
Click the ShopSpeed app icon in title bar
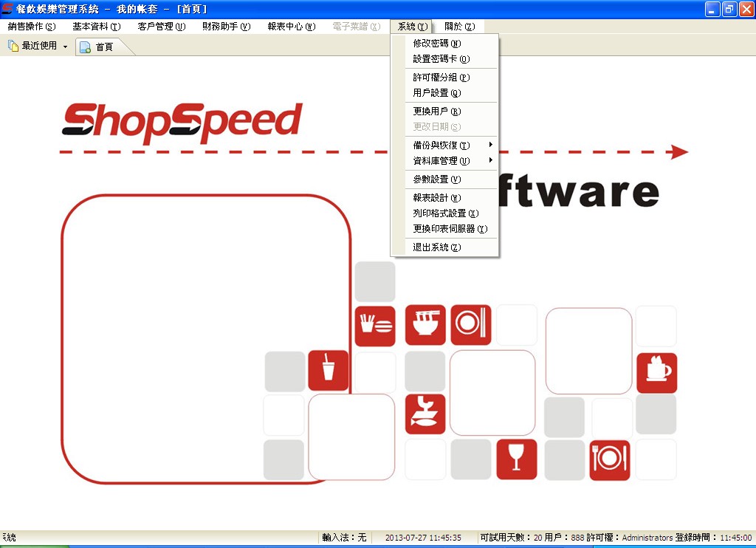point(7,9)
